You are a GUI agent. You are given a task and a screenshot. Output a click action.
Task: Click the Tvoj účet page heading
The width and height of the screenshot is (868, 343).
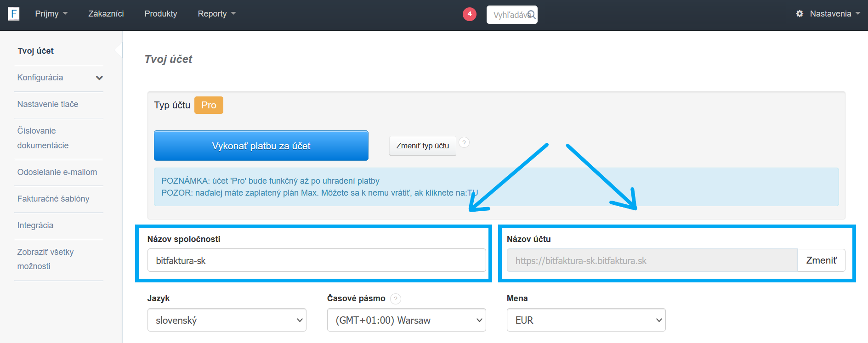[168, 59]
